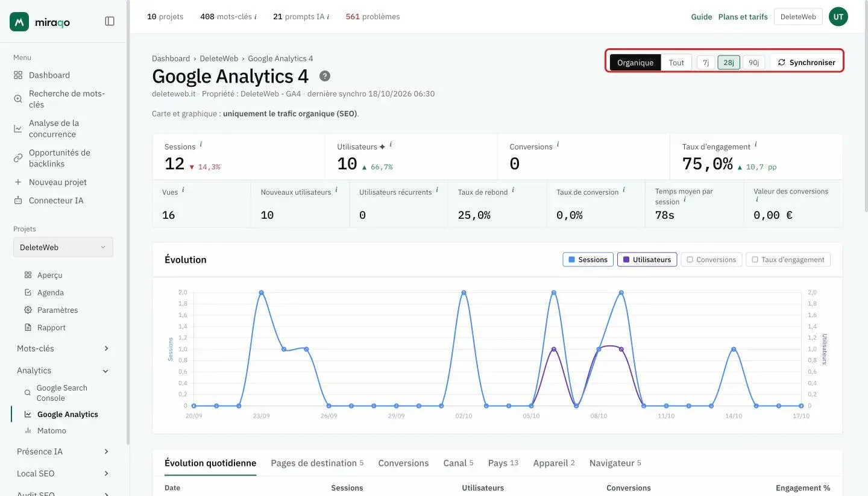Image resolution: width=868 pixels, height=496 pixels.
Task: Click info icon next to Taux d'engagement
Action: 756,145
